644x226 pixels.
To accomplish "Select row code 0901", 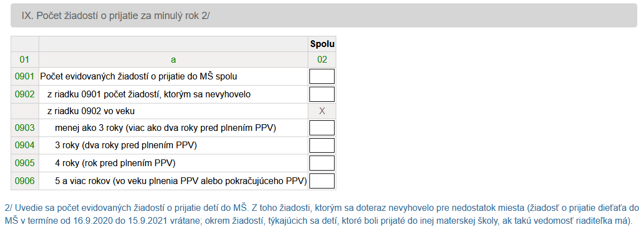I will (25, 77).
